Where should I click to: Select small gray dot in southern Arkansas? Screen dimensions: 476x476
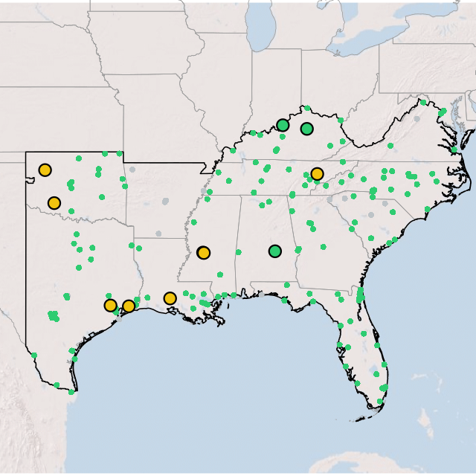[x=158, y=234]
